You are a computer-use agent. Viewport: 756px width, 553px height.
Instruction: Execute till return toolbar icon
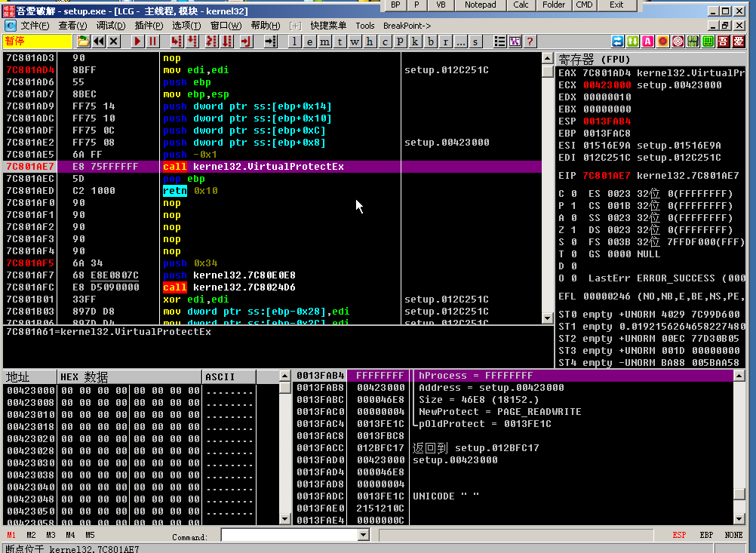point(246,41)
